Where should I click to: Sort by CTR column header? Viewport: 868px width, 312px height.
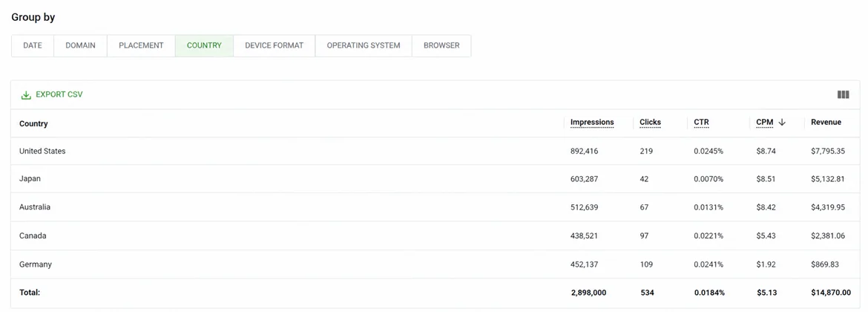click(701, 123)
